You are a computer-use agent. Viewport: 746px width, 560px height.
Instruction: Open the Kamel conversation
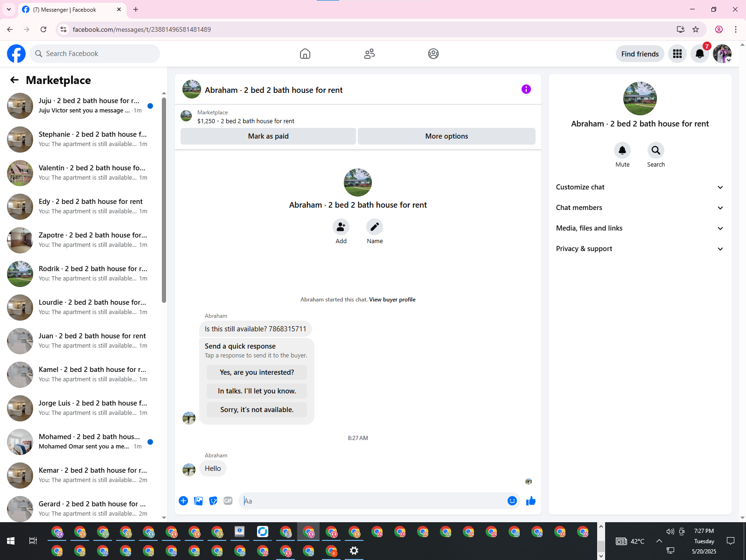tap(80, 375)
